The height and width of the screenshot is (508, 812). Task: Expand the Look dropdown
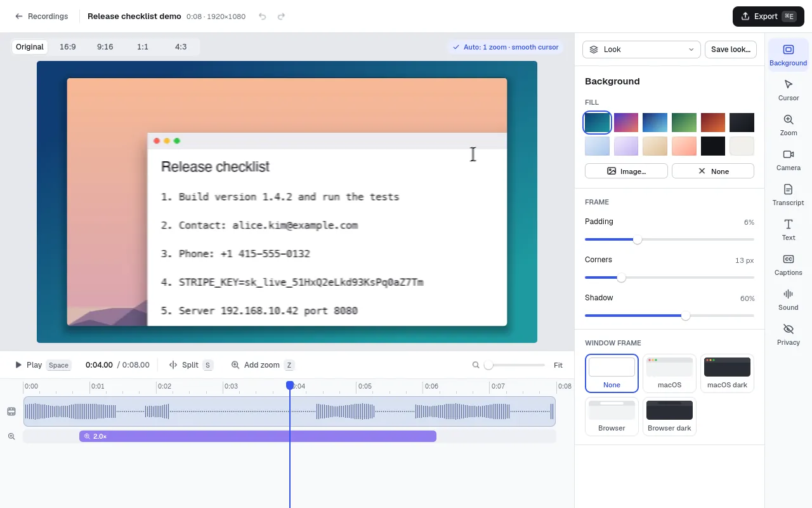641,50
